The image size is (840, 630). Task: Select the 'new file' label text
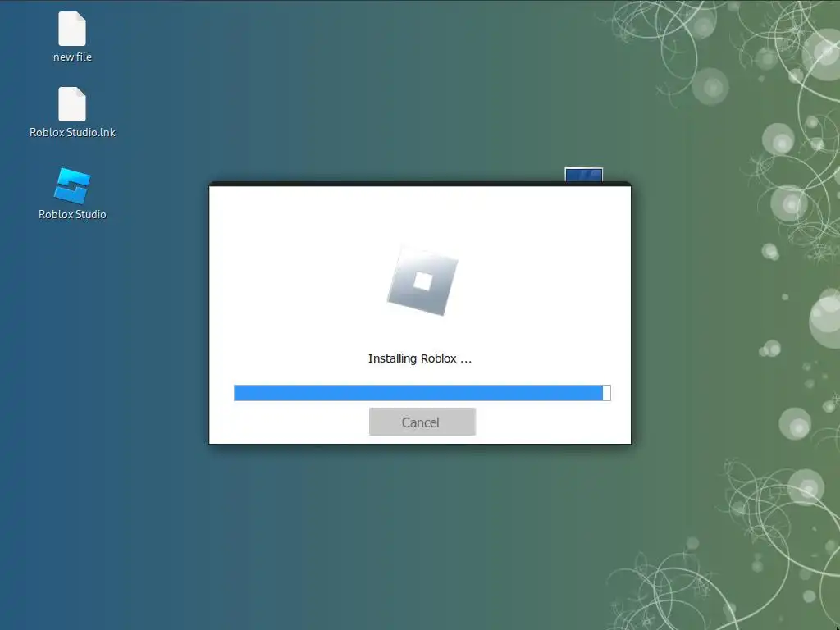click(72, 57)
